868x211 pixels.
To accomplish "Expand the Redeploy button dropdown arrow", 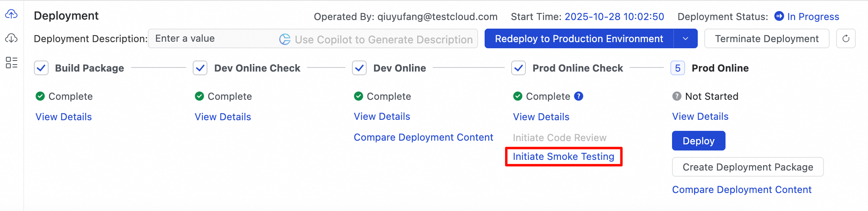I will [685, 38].
